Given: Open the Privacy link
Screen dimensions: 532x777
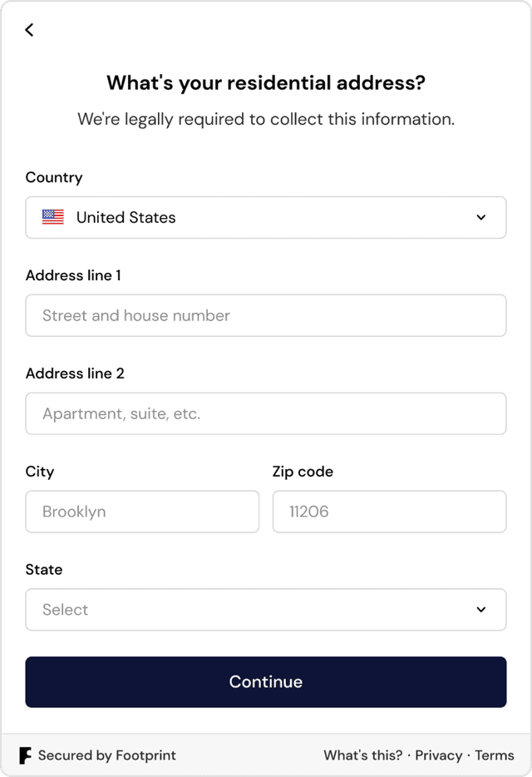Looking at the screenshot, I should pyautogui.click(x=438, y=755).
